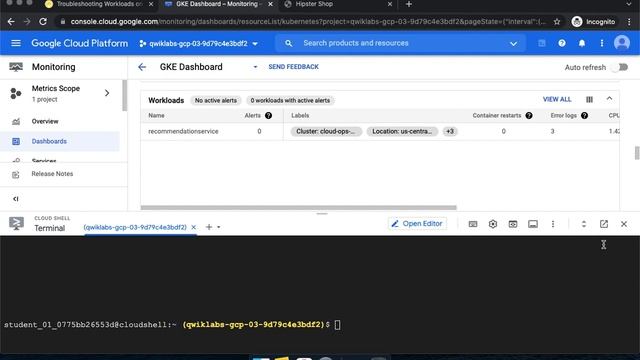Return via the GKE Dashboard back arrow
Image resolution: width=640 pixels, height=360 pixels.
coord(142,67)
